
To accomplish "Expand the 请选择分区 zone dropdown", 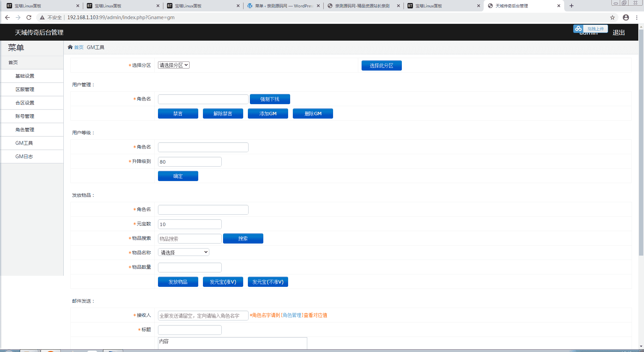I will [x=174, y=65].
